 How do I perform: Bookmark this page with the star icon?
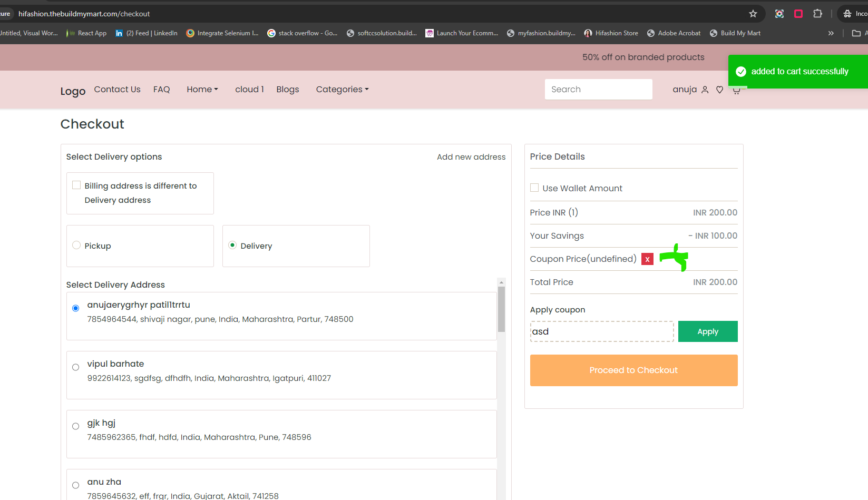pyautogui.click(x=753, y=14)
